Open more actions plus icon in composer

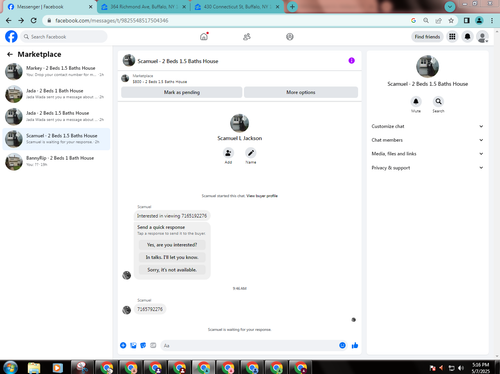[x=123, y=345]
